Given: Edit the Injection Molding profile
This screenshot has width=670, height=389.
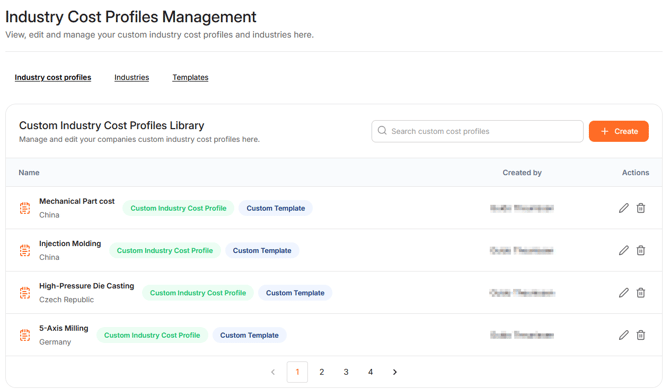Looking at the screenshot, I should (623, 250).
